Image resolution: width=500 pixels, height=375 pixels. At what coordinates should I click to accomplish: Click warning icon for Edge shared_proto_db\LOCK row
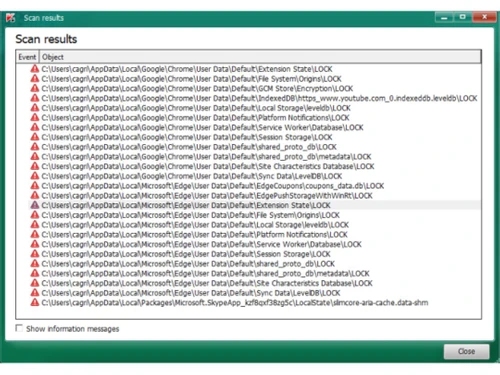(35, 263)
